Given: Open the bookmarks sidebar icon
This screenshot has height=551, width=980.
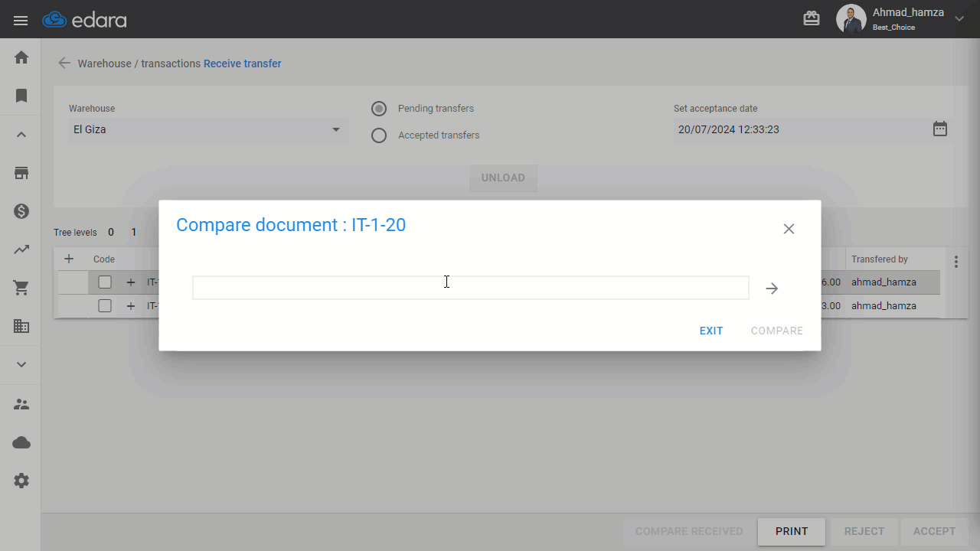Looking at the screenshot, I should coord(21,96).
